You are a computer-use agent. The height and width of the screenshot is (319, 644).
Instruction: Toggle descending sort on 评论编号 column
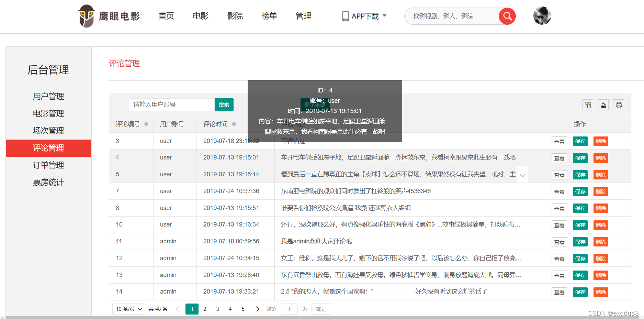coord(146,126)
